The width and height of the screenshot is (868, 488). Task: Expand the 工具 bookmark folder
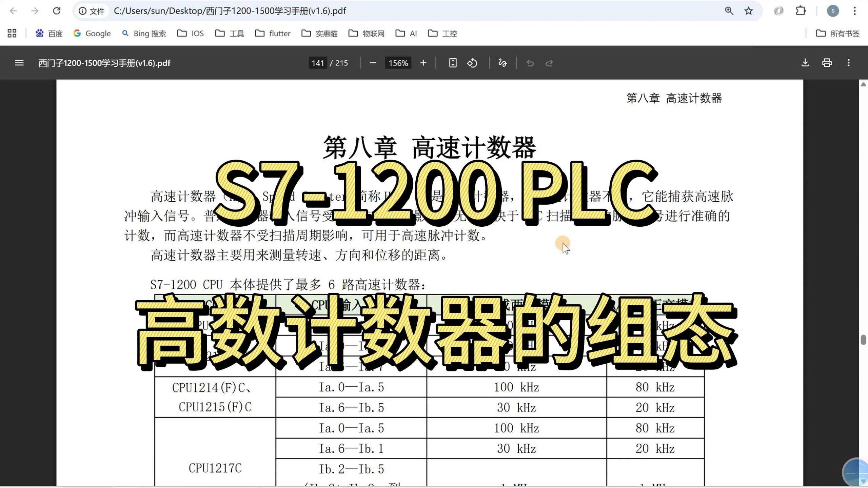(x=230, y=33)
